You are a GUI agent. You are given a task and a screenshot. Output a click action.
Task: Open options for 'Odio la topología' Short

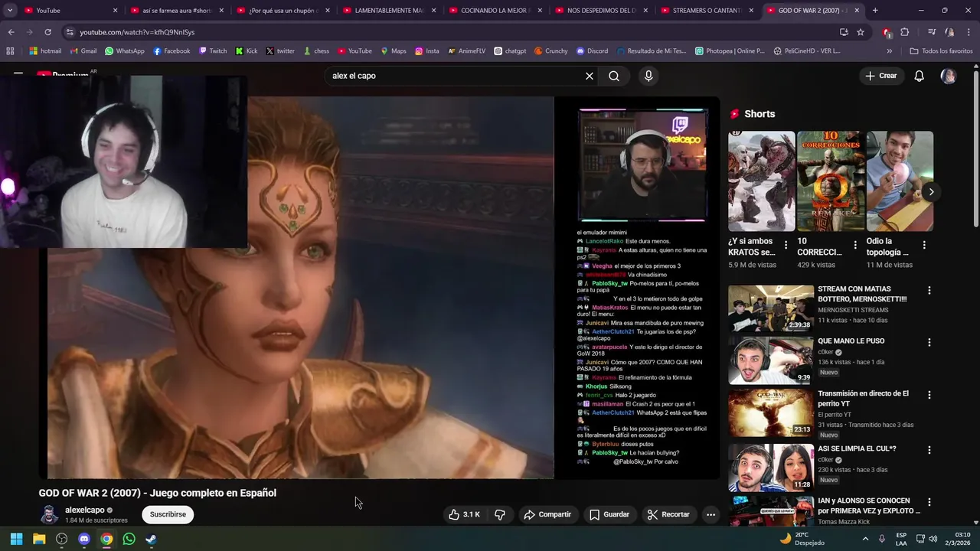924,246
